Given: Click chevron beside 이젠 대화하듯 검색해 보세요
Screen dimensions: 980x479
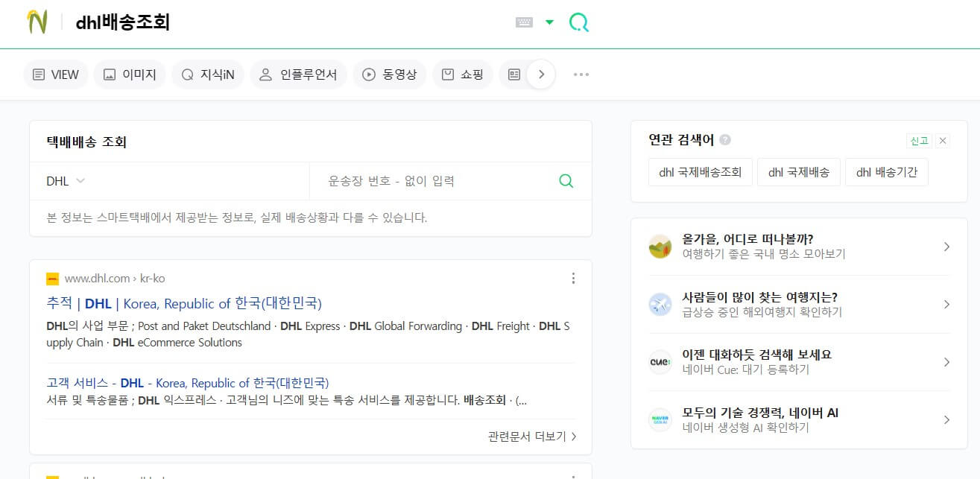Looking at the screenshot, I should coord(946,362).
